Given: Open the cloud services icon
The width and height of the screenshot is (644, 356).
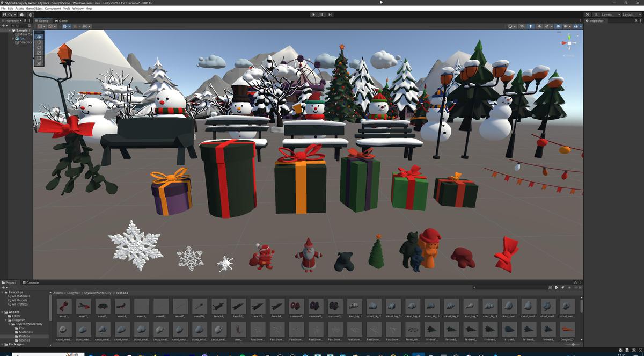Looking at the screenshot, I should click(x=21, y=14).
